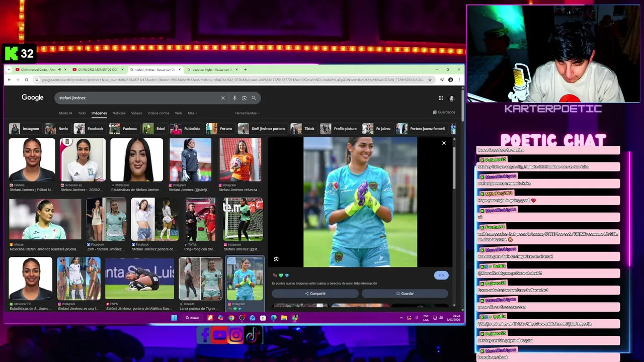Select the Videos search tab
The width and height of the screenshot is (644, 362).
137,113
